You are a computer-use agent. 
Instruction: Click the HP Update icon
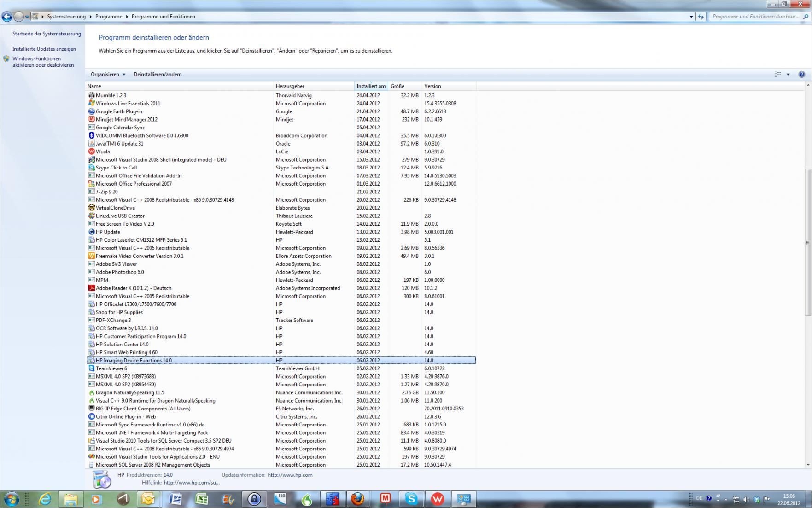tap(91, 232)
